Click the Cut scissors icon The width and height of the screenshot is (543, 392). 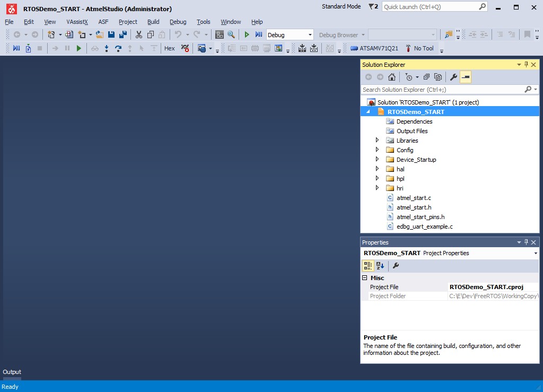(x=138, y=34)
